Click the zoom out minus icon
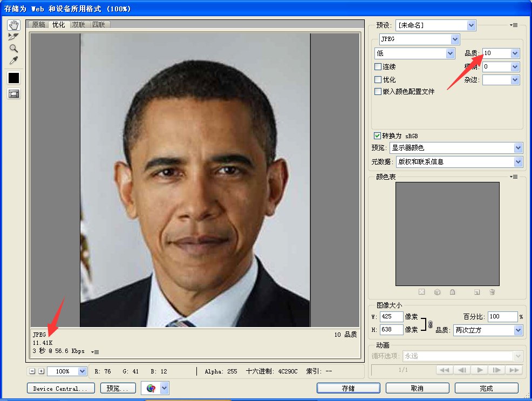Viewport: 532px width, 401px height. (x=32, y=371)
